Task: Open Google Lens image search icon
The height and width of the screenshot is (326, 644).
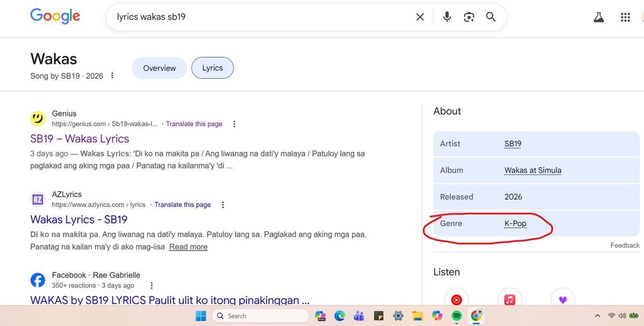Action: 469,17
